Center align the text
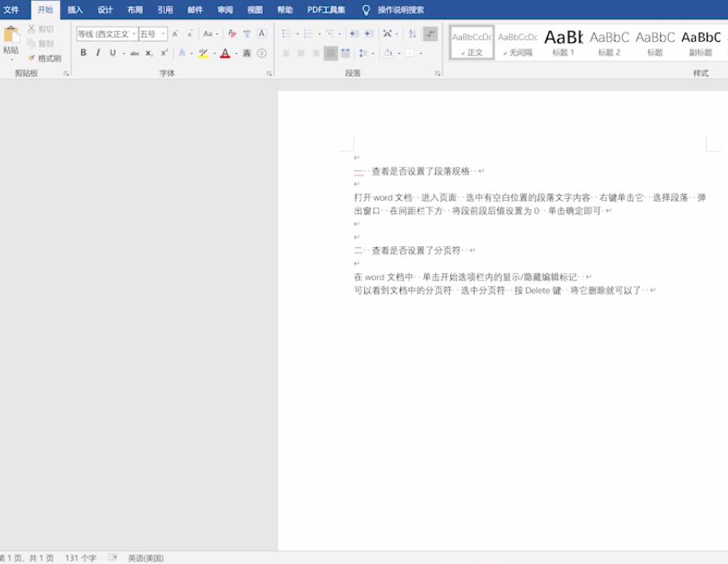728x564 pixels. click(301, 53)
